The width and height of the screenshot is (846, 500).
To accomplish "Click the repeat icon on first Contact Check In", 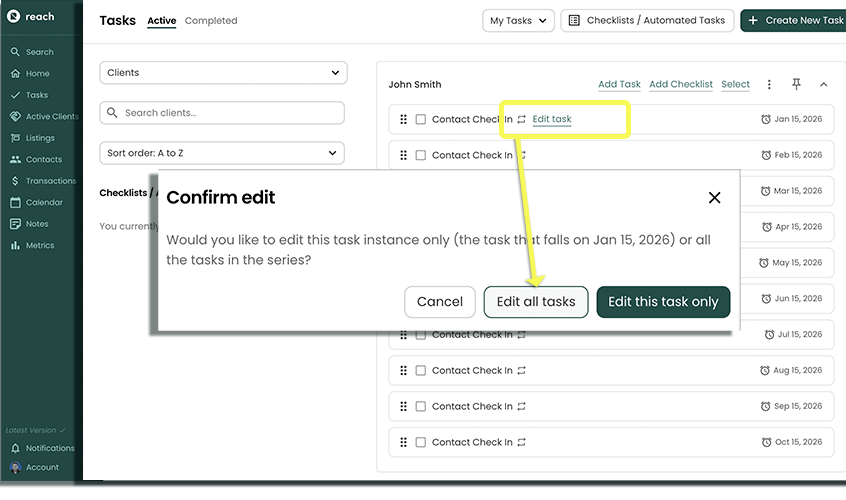I will tap(522, 120).
